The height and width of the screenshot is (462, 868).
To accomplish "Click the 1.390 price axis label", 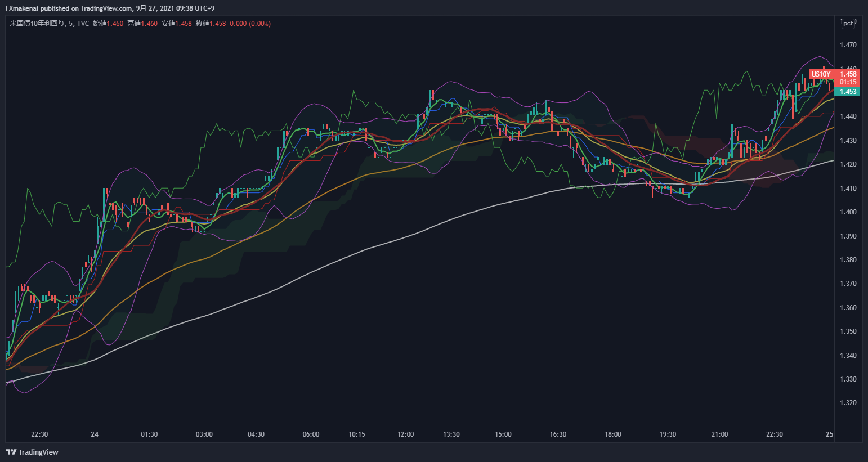I will coord(848,236).
